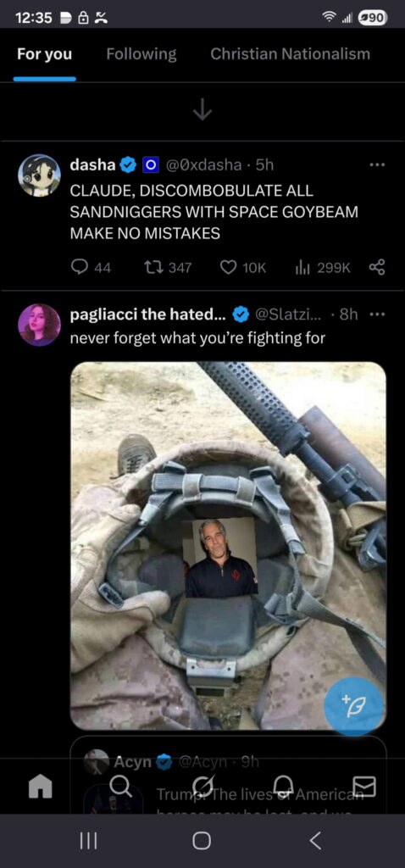
Task: Open view analytics showing 299K
Action: (302, 267)
